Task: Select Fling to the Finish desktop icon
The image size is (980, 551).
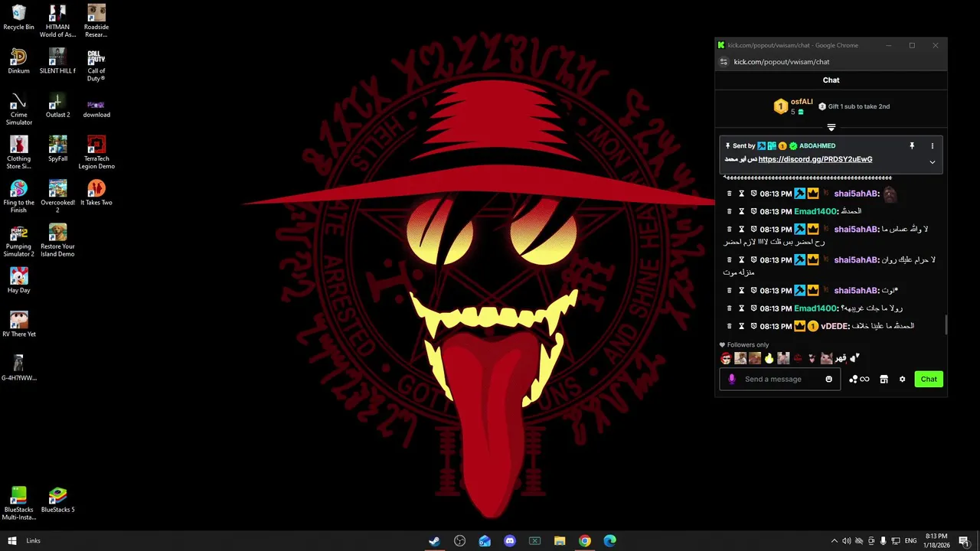Action: (19, 196)
